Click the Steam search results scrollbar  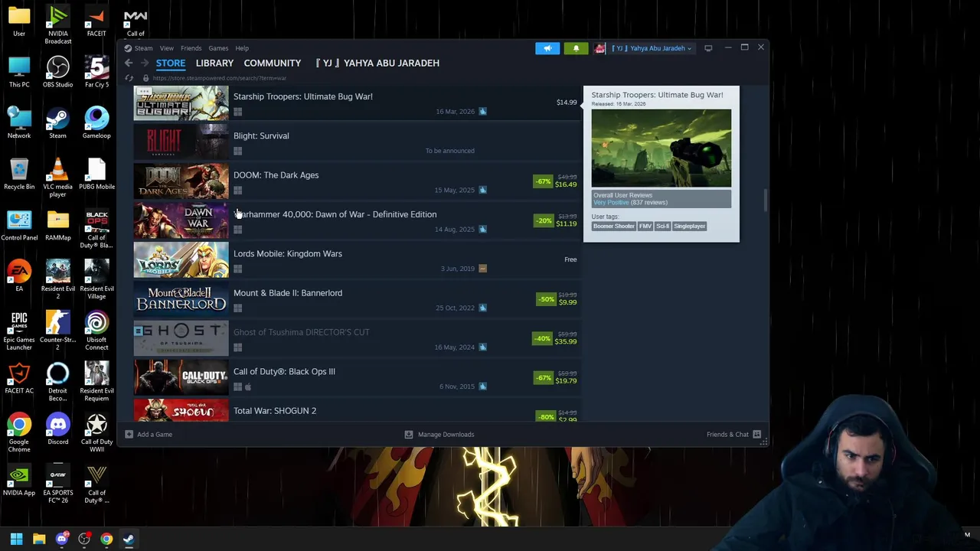point(765,201)
